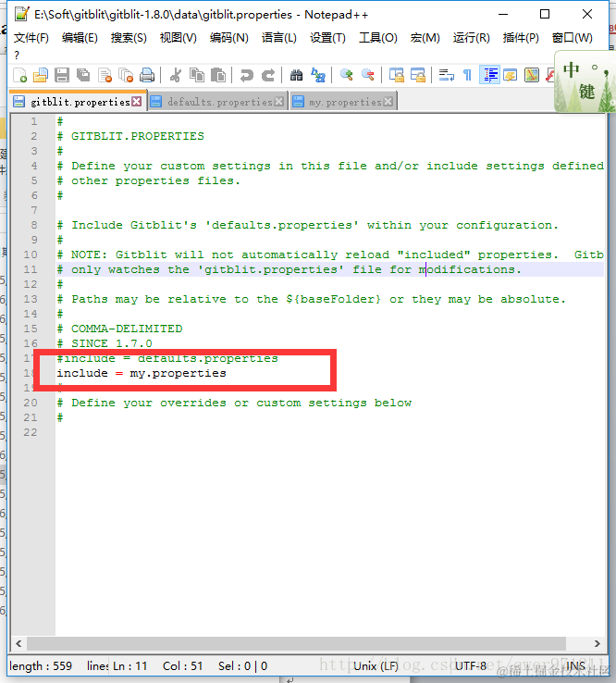The image size is (616, 683).
Task: Click the horizontal scrollbar right arrow
Action: pyautogui.click(x=598, y=643)
